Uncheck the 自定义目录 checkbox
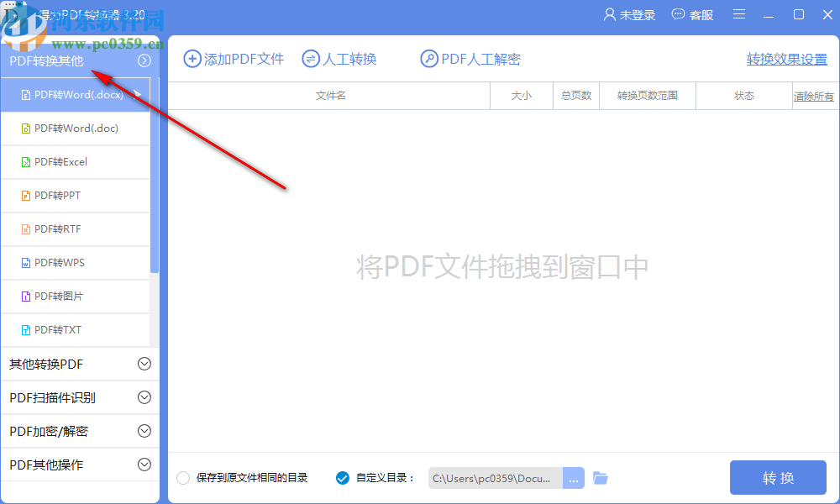840x504 pixels. (x=342, y=477)
